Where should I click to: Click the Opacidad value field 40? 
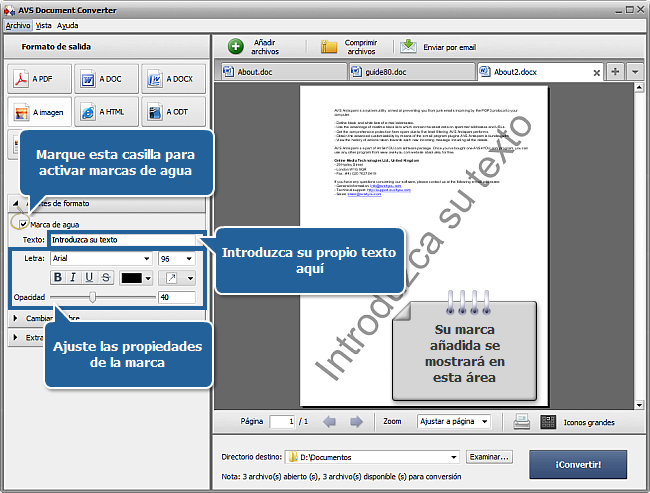coord(177,297)
